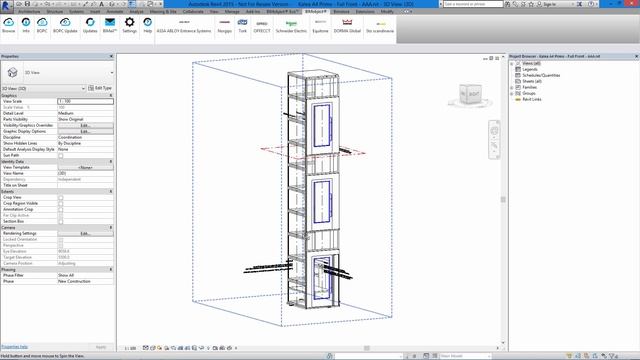This screenshot has width=640, height=360.
Task: Expand the Groups tree node
Action: [512, 93]
